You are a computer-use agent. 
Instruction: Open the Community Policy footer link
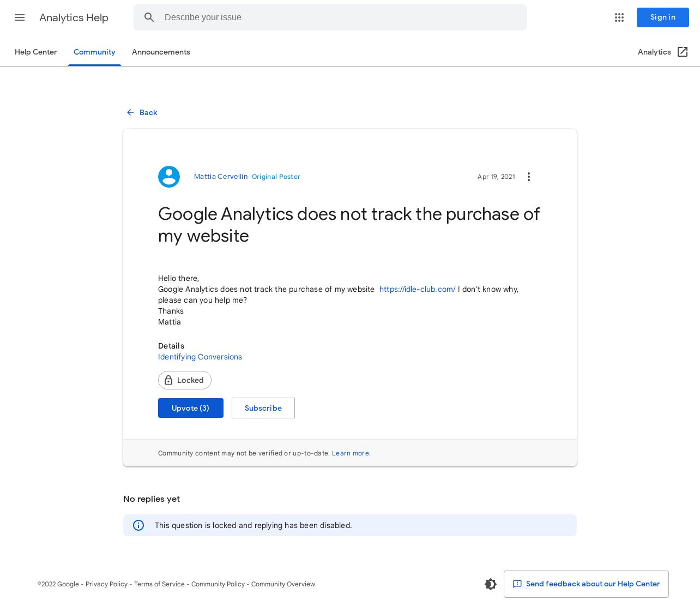click(x=218, y=584)
